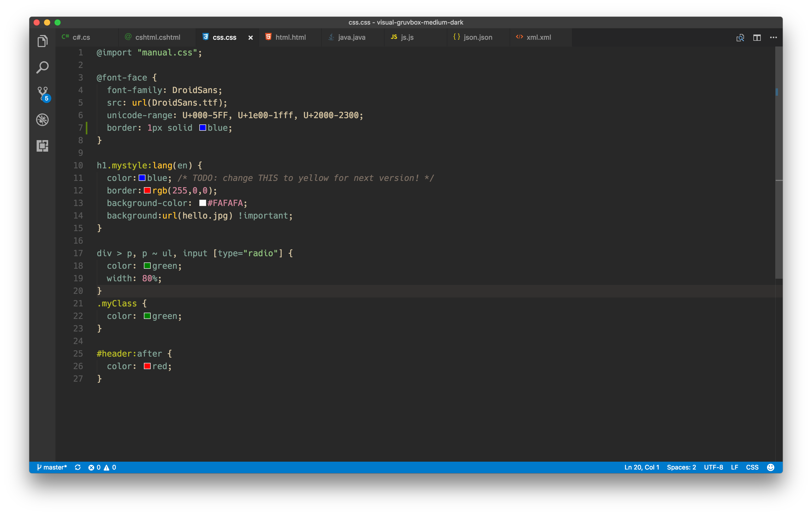This screenshot has height=515, width=812.
Task: Open the Explorer view in activity bar
Action: (42, 41)
